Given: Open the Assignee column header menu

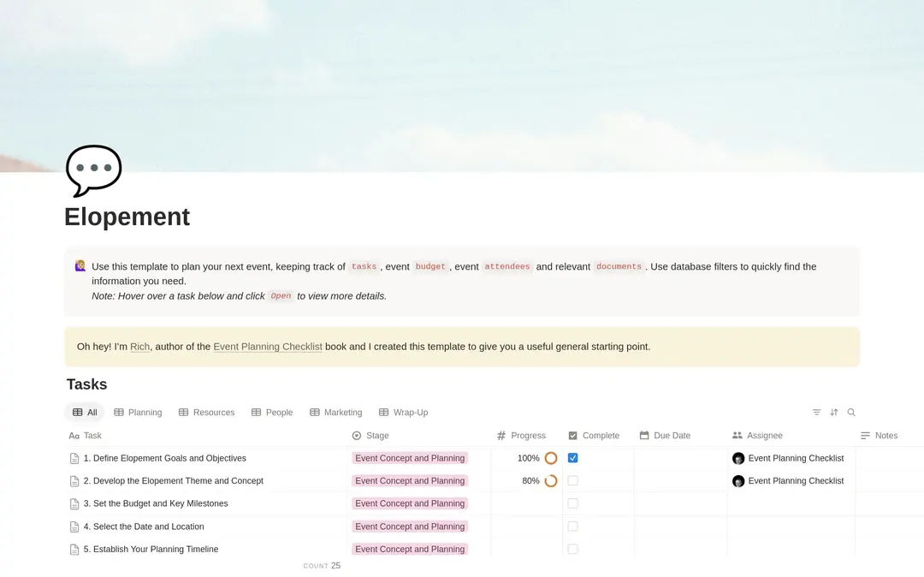Looking at the screenshot, I should pyautogui.click(x=758, y=436).
